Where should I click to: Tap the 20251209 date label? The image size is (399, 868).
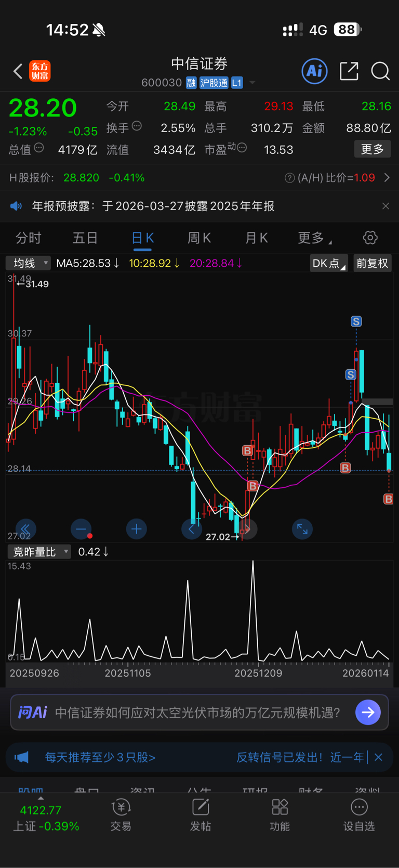coord(258,673)
